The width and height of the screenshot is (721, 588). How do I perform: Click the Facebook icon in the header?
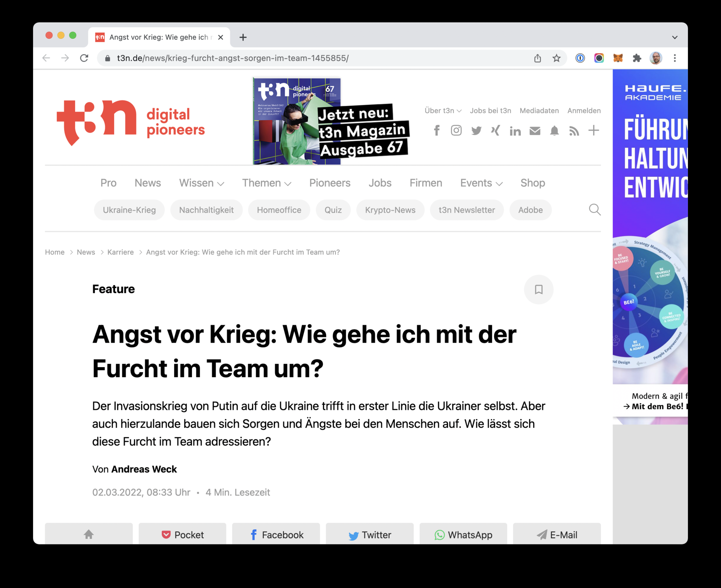[x=436, y=130]
